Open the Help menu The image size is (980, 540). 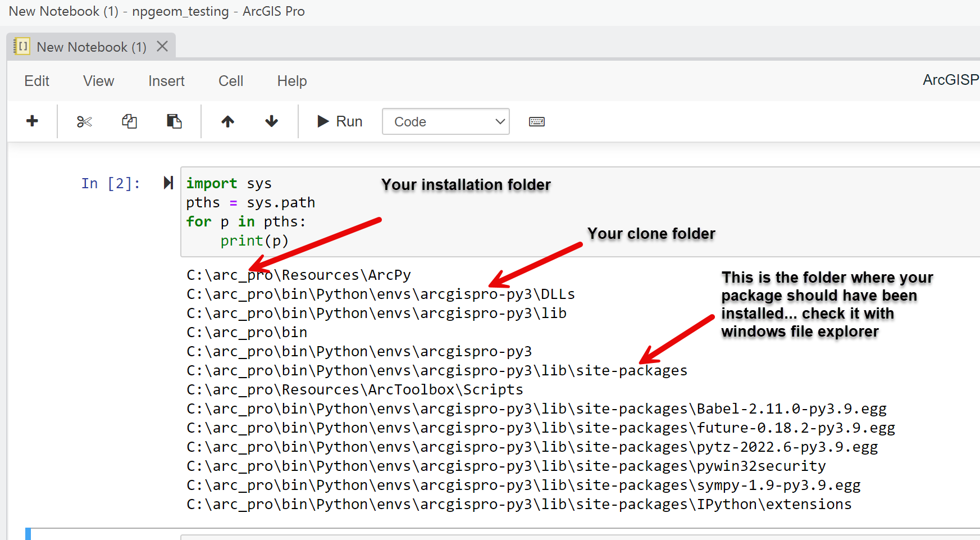(x=291, y=80)
